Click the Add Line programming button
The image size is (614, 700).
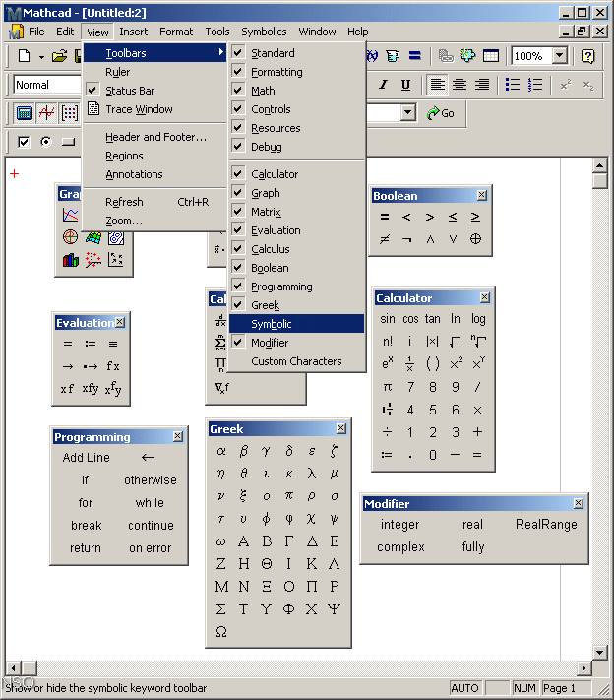click(x=87, y=458)
